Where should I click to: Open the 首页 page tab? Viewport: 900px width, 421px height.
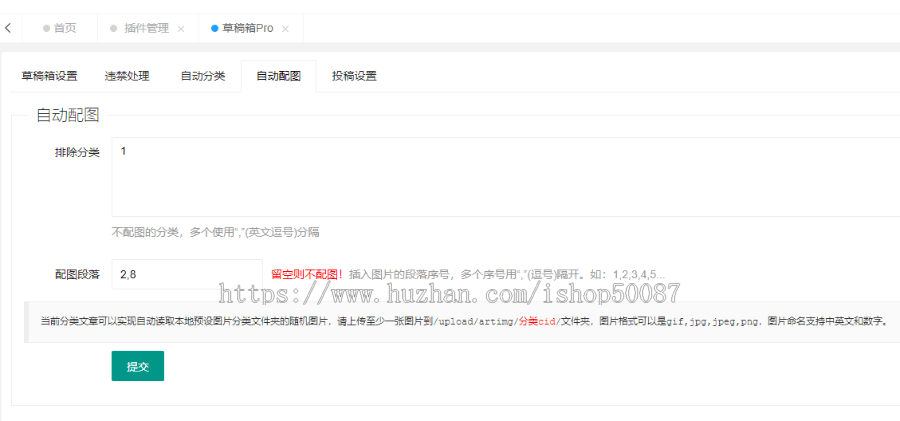click(x=60, y=28)
